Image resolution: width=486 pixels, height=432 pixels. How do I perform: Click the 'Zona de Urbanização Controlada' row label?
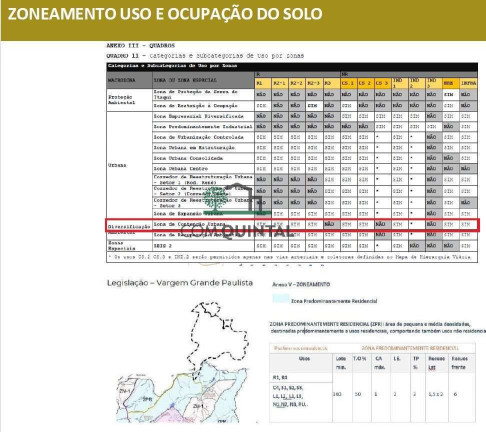[x=203, y=137]
